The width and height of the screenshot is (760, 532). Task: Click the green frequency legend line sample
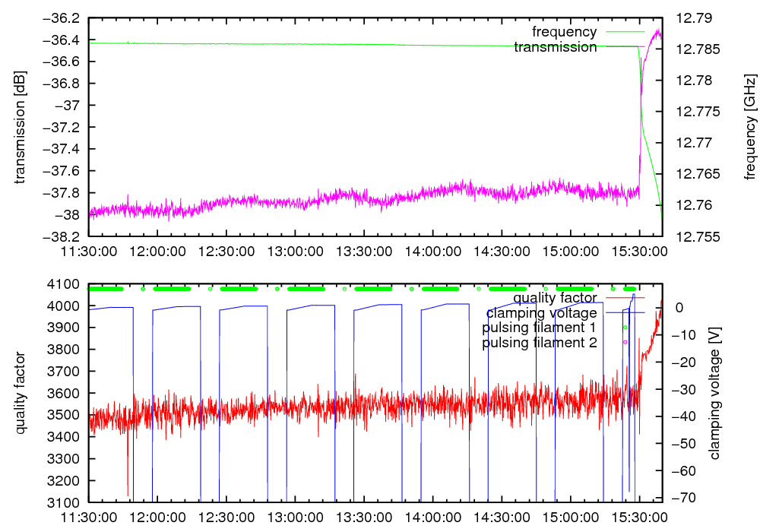(623, 32)
